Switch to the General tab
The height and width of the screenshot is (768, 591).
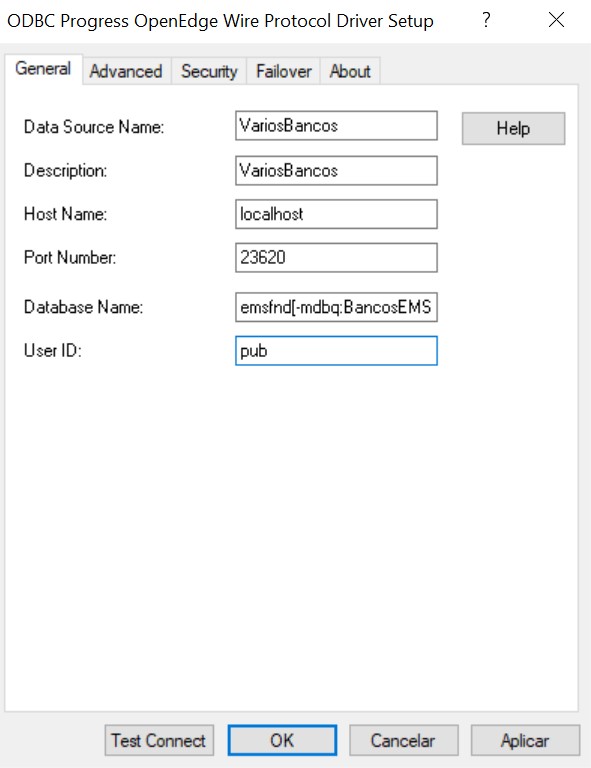pyautogui.click(x=44, y=69)
